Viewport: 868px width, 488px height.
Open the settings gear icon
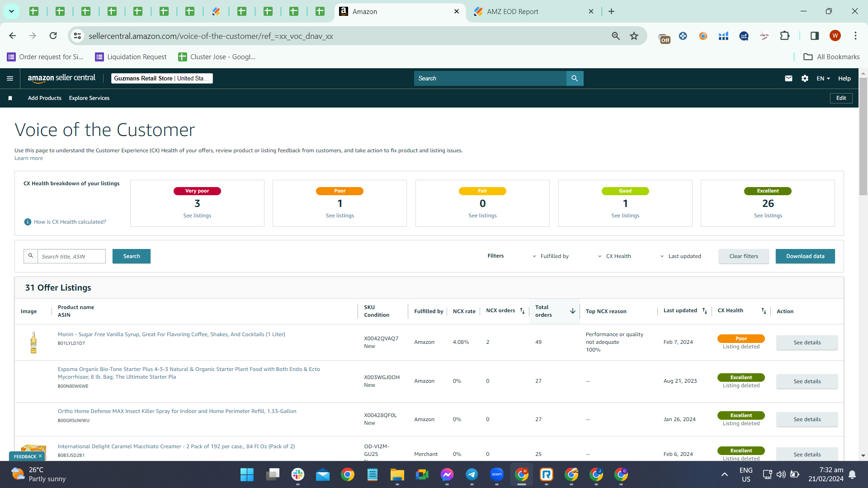[x=805, y=79]
